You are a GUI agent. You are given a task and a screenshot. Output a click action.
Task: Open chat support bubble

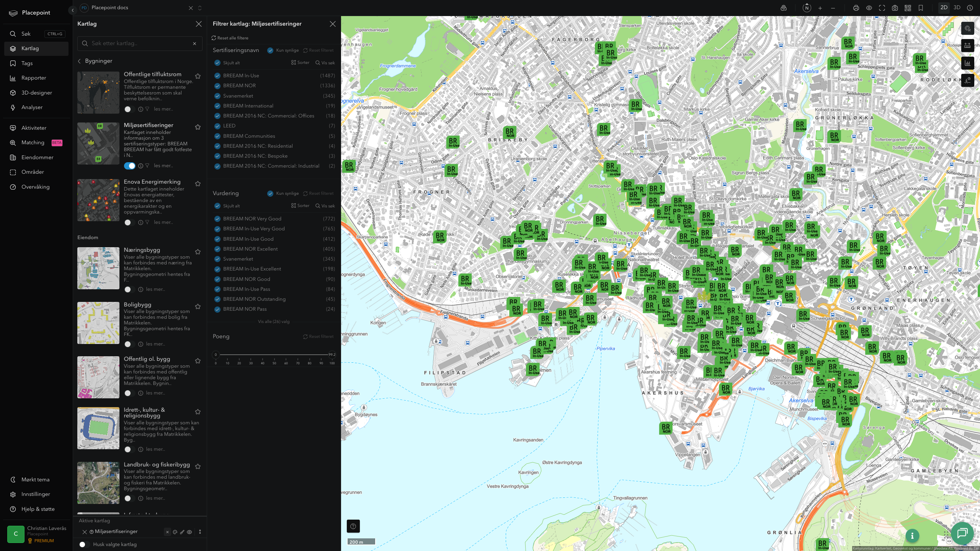click(x=962, y=533)
